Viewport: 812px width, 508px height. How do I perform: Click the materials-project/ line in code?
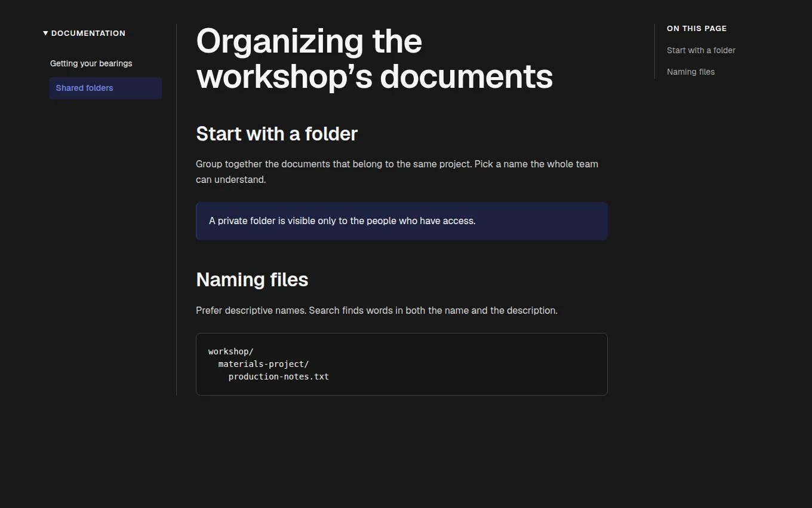coord(263,364)
